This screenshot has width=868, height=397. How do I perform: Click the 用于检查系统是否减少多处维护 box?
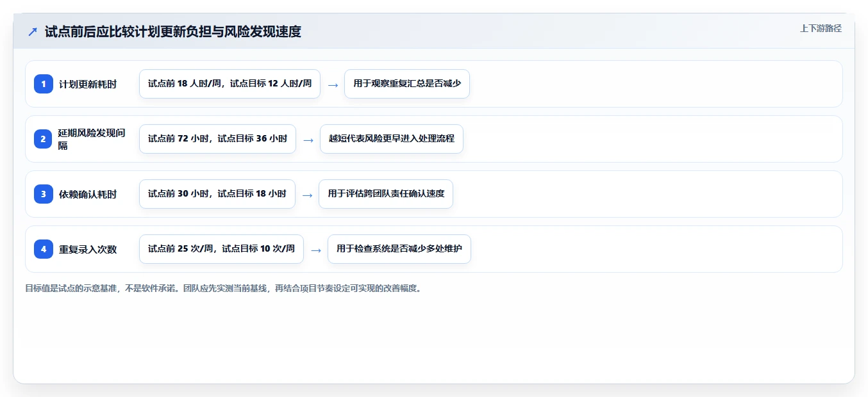(x=399, y=249)
